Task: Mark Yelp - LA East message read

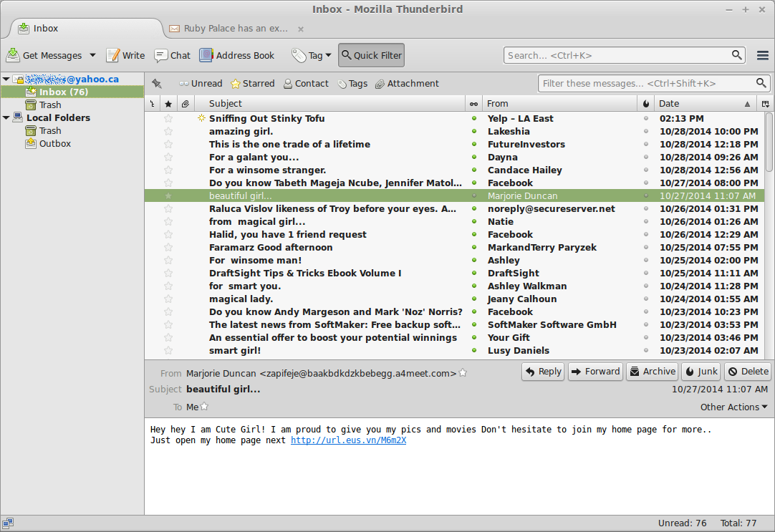Action: [474, 119]
